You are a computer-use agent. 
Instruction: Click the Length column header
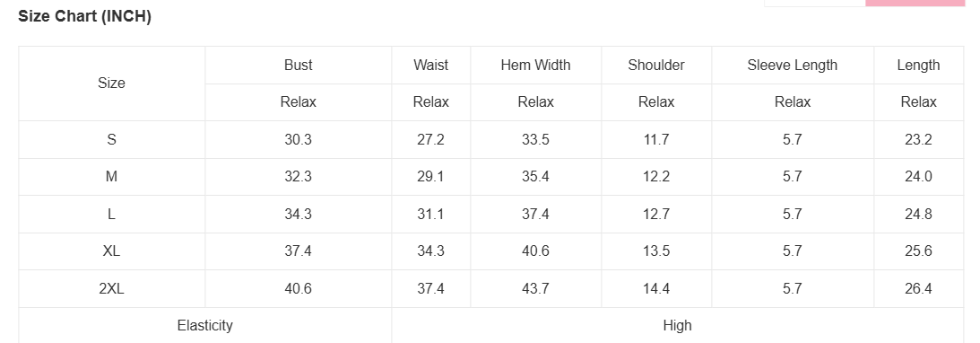(x=918, y=65)
